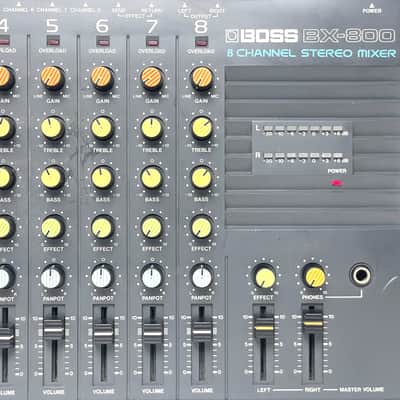400x400 pixels.
Task: Click the headphone jack socket
Action: click(361, 275)
